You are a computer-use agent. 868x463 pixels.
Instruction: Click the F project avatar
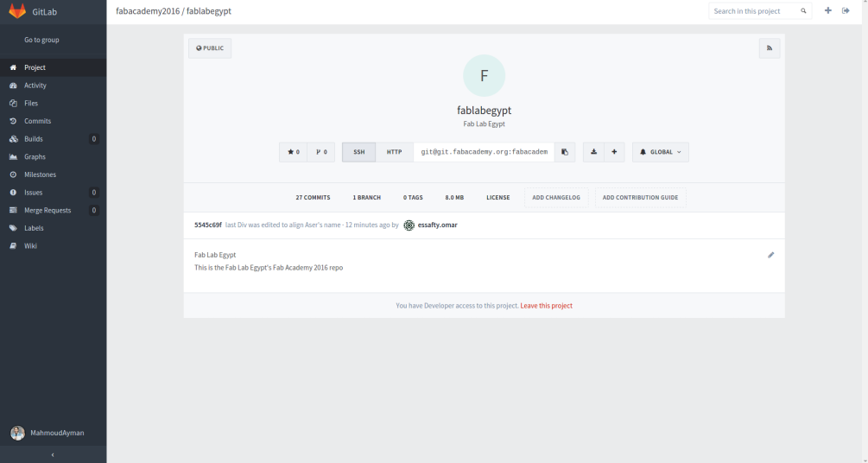point(484,76)
